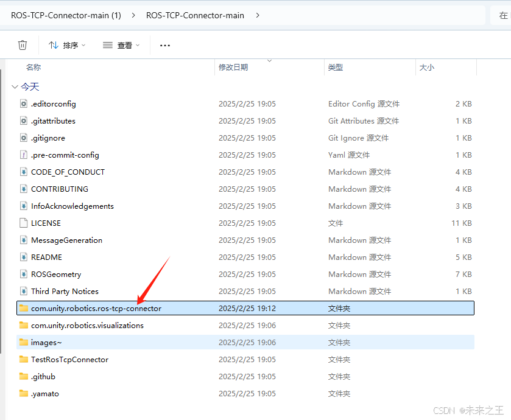511x420 pixels.
Task: Select the ROSGeometry file name
Action: click(56, 275)
